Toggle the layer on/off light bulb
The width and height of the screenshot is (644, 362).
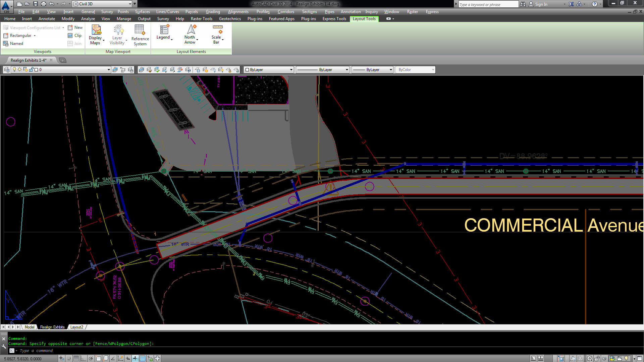pos(14,69)
